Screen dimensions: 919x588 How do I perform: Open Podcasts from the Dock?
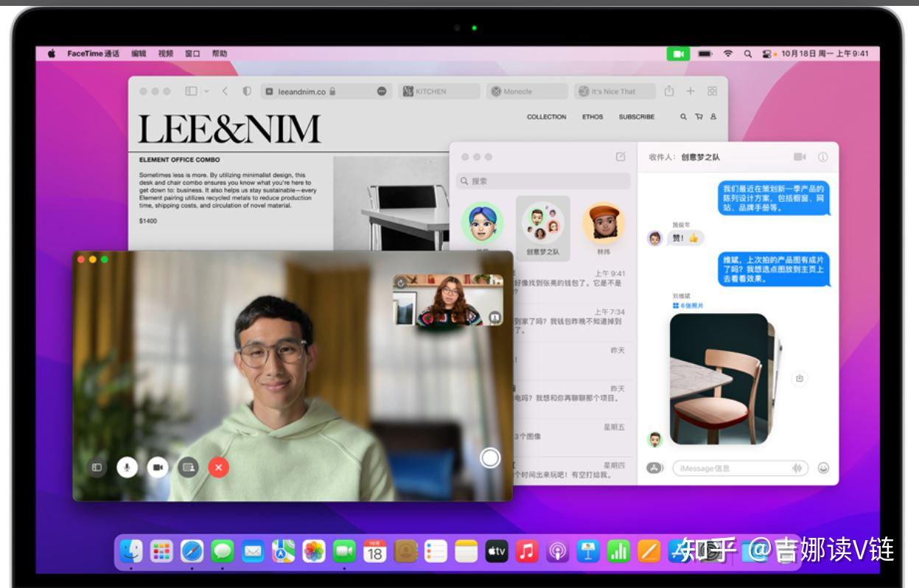pyautogui.click(x=558, y=550)
